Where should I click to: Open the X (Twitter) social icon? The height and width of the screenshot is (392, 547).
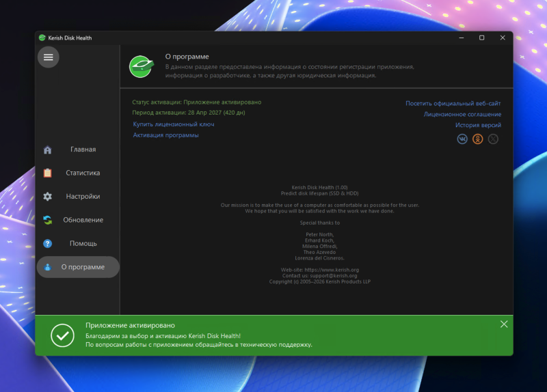(x=493, y=139)
